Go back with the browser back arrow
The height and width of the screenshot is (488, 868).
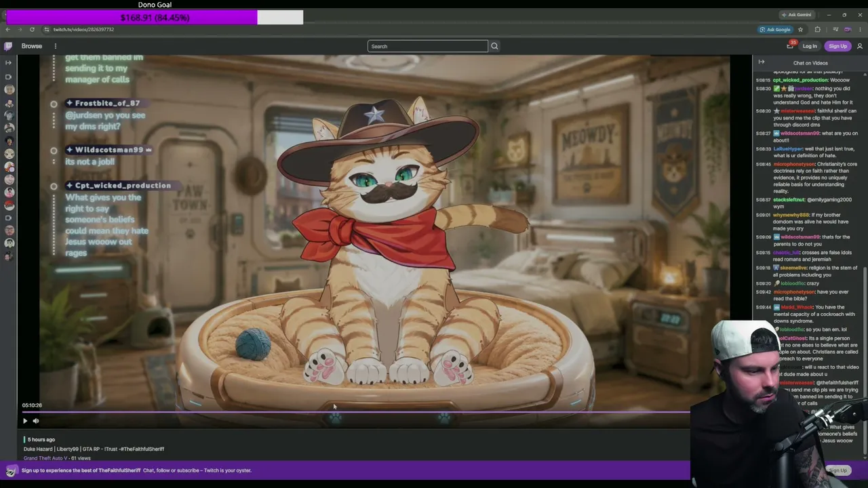[7, 29]
